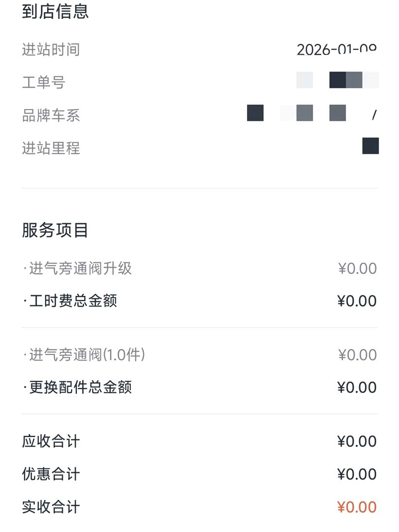Tap the 工单号 label
The image size is (399, 532).
(x=43, y=82)
